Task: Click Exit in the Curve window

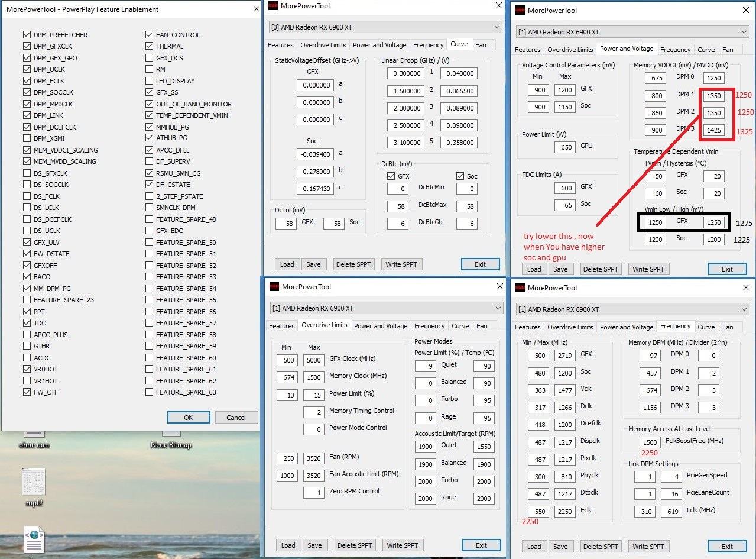Action: coord(481,264)
